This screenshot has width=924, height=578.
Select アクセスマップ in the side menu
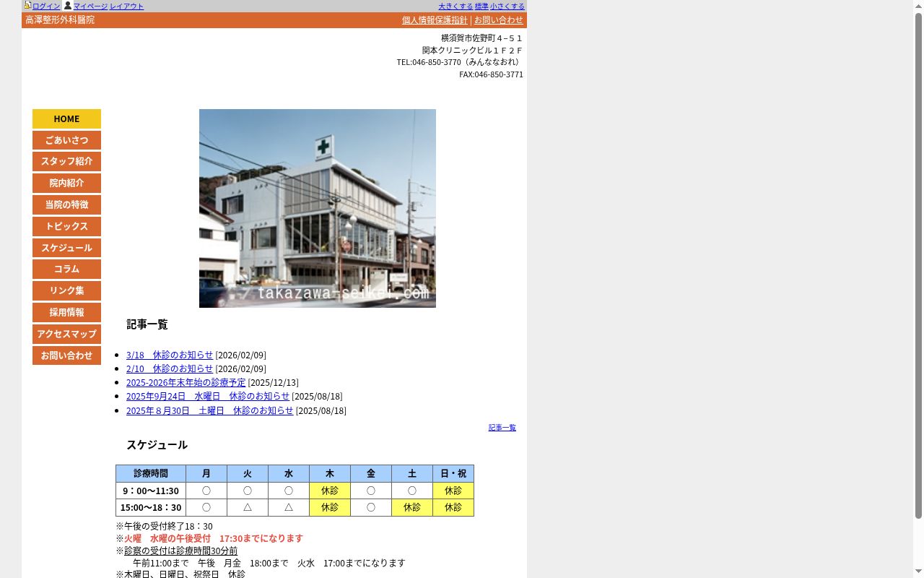[66, 334]
